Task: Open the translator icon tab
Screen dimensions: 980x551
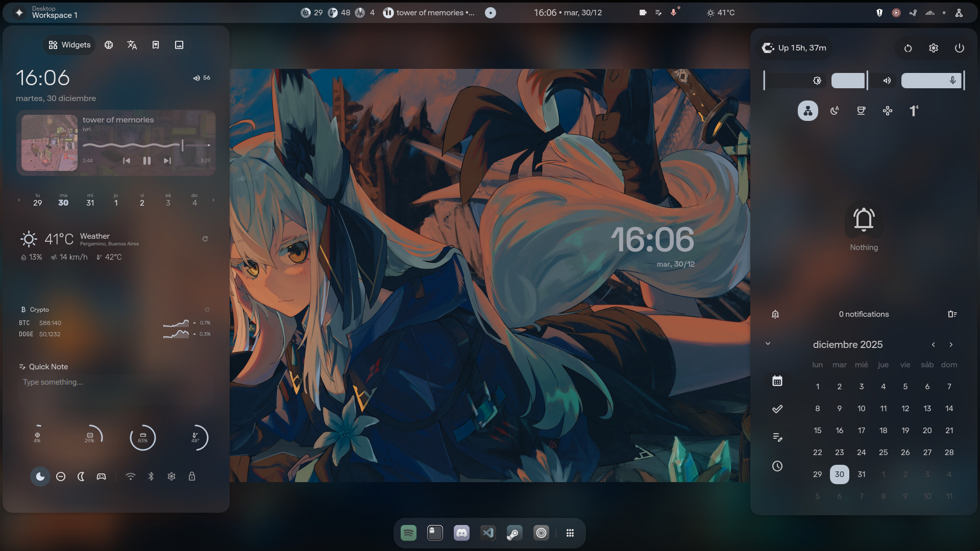Action: [x=132, y=45]
